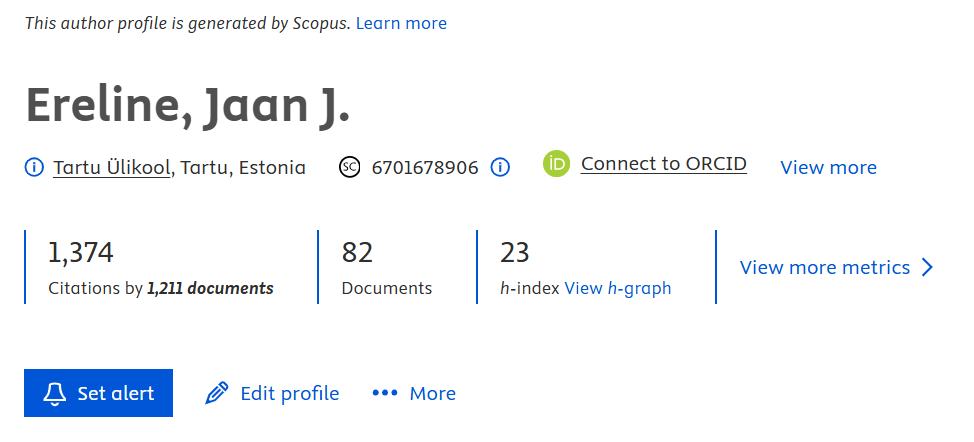Expand affiliation details with View more
The height and width of the screenshot is (442, 974).
pos(828,167)
